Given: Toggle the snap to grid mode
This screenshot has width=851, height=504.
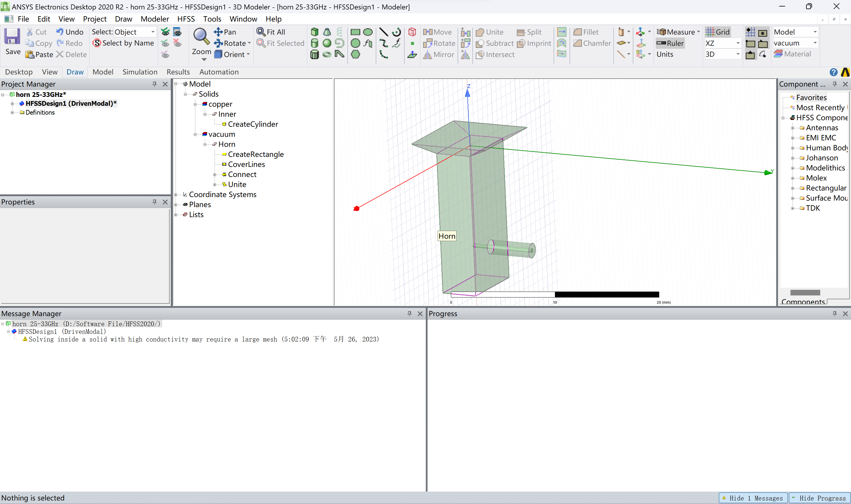Looking at the screenshot, I should tap(750, 32).
